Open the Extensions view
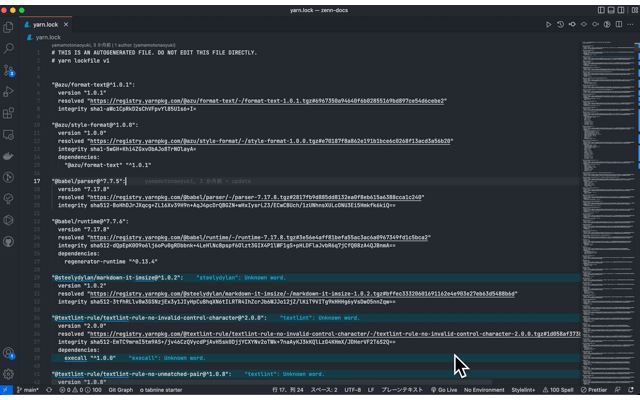This screenshot has width=640, height=400. (x=8, y=113)
